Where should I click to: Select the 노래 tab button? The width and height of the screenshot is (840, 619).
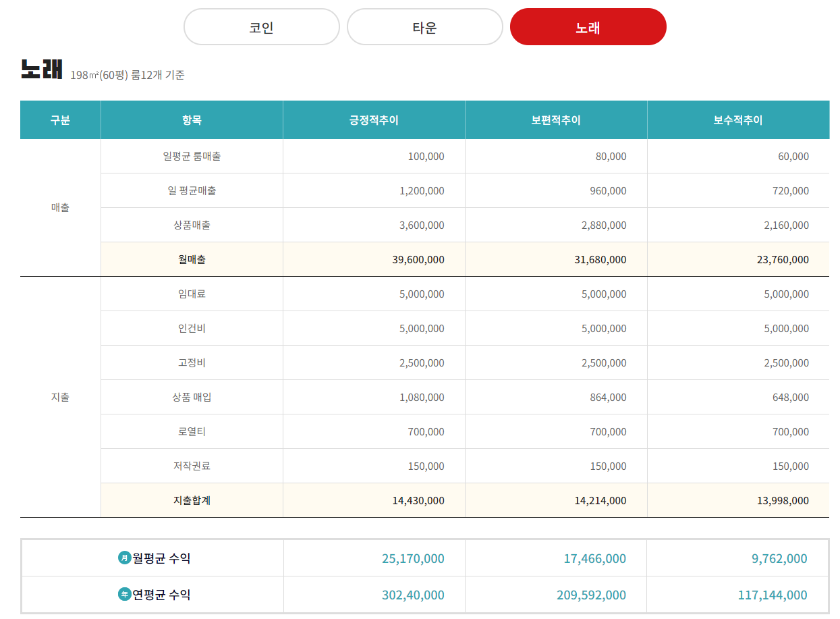588,26
